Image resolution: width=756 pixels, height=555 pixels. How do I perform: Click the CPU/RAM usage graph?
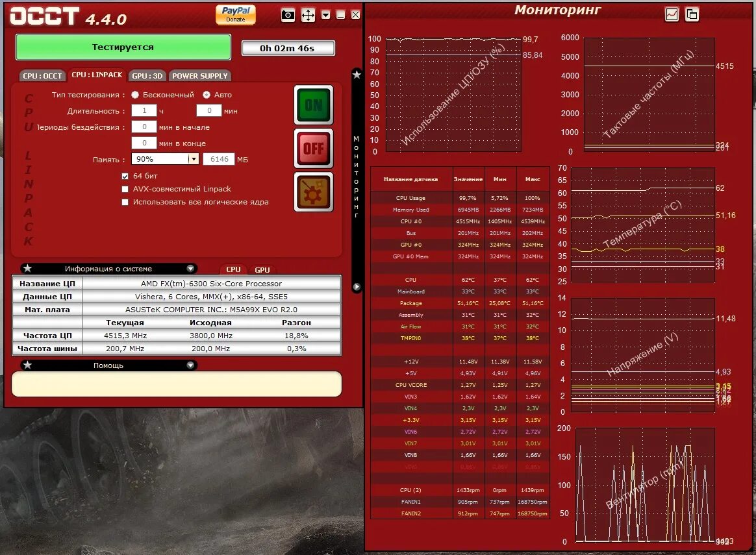453,95
